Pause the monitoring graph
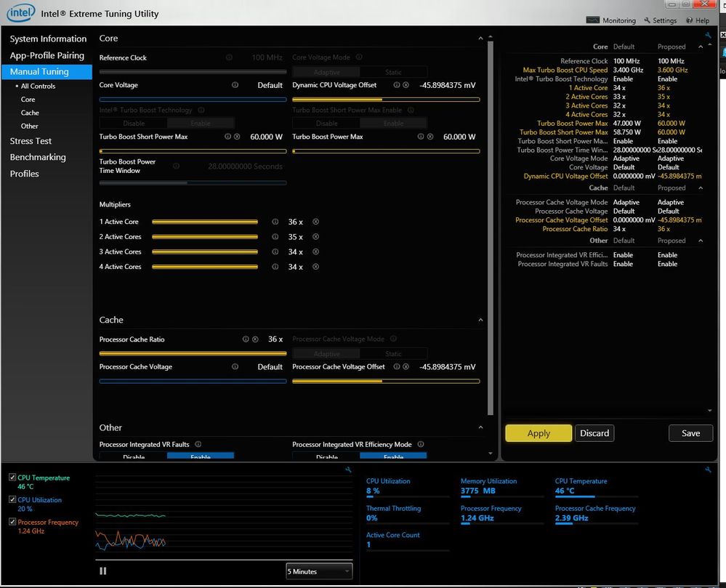This screenshot has width=726, height=588. (x=102, y=571)
